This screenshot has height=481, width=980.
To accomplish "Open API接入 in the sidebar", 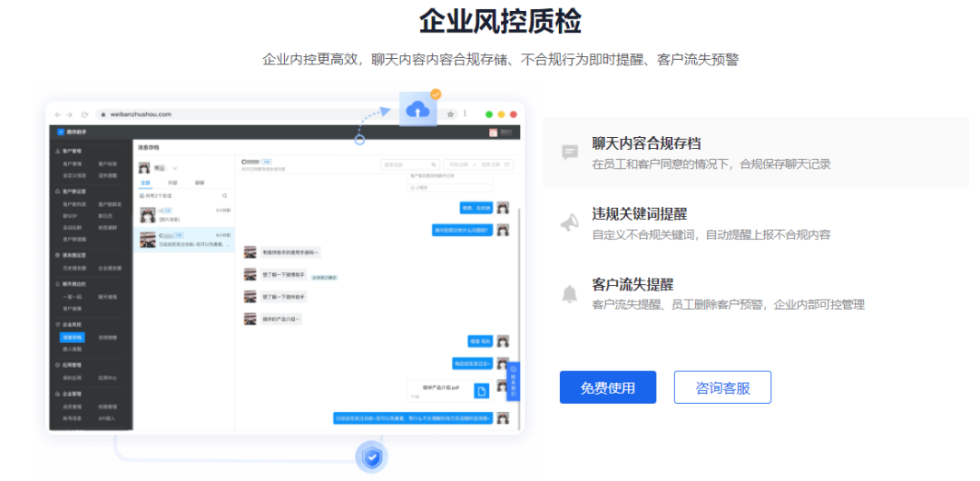I will (106, 418).
